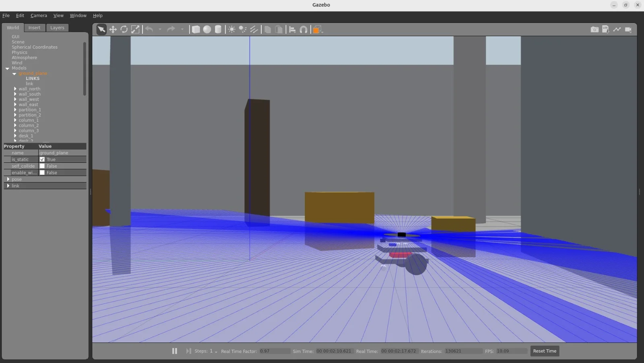Collapse the Models tree node

[x=7, y=68]
